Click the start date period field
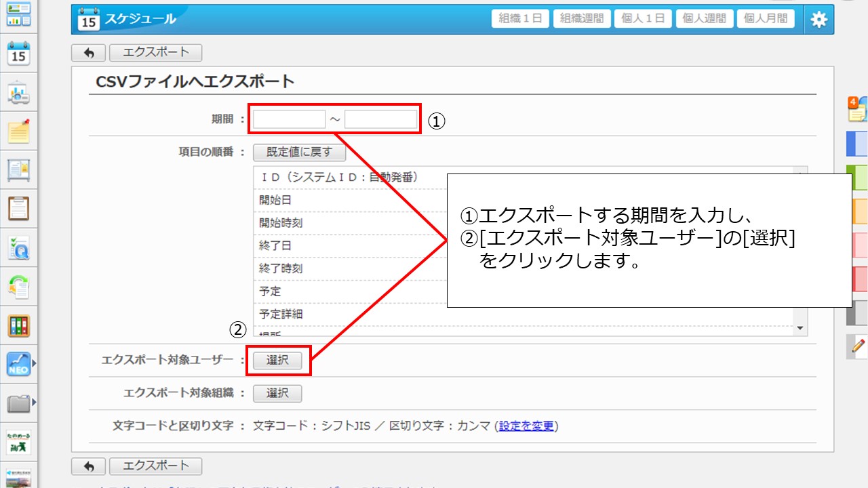Screen dimensions: 868x488 point(290,119)
